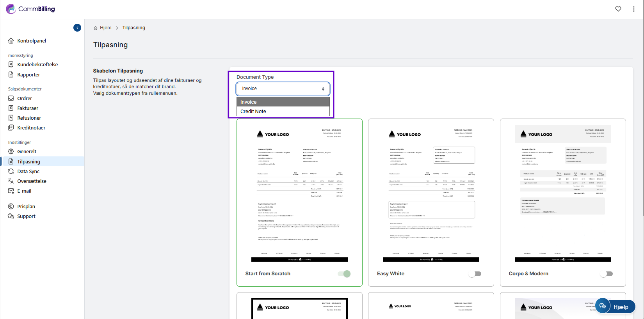This screenshot has width=644, height=319.
Task: Click the Oversættelse translate icon
Action: coord(11,181)
